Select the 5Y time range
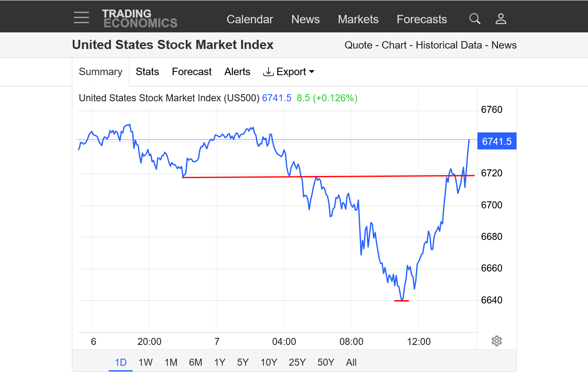Viewport: 588px width, 374px height. pos(243,362)
